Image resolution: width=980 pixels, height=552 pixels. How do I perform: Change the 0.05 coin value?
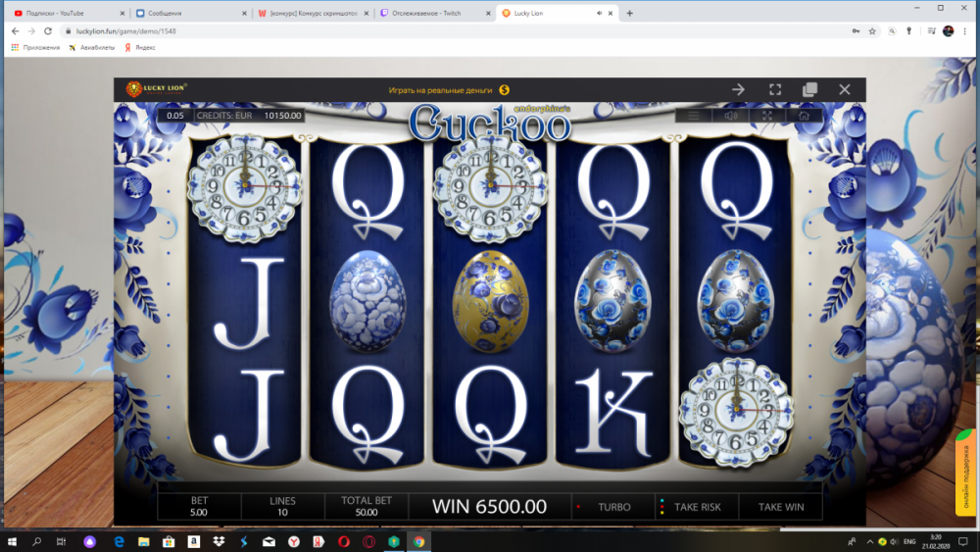[175, 116]
